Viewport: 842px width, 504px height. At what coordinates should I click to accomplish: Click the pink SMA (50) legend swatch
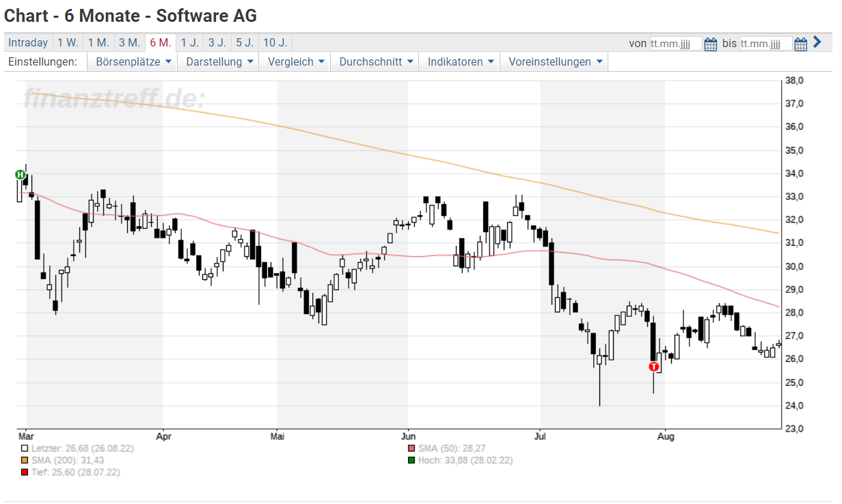411,449
